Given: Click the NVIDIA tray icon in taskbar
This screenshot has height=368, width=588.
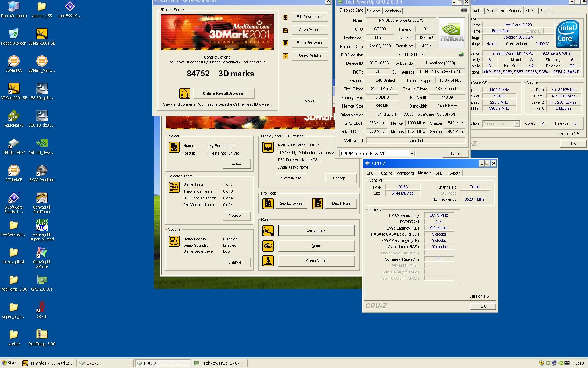Looking at the screenshot, I should [561, 363].
